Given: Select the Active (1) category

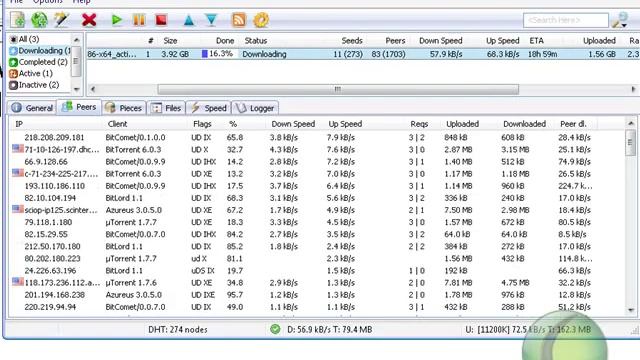Looking at the screenshot, I should (x=31, y=73).
